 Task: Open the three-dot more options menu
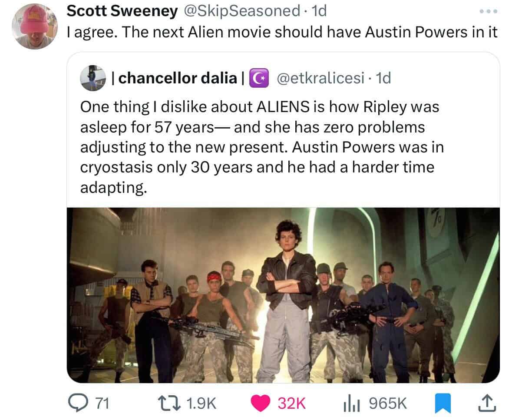(489, 11)
